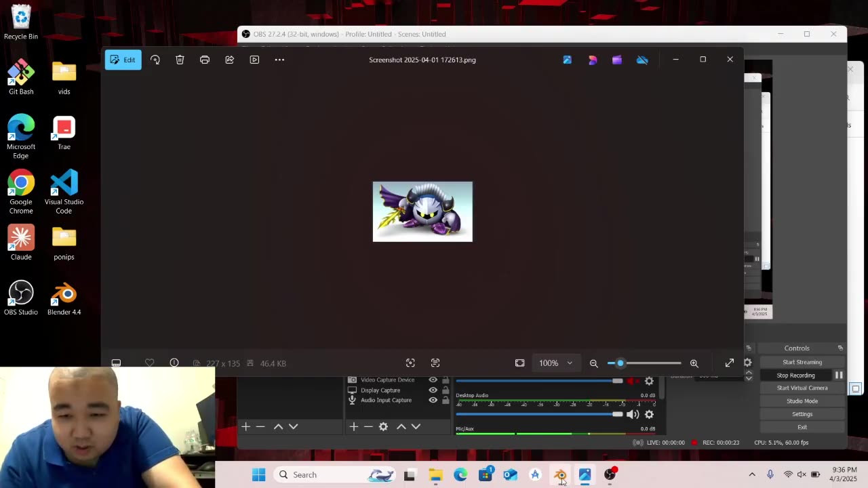The image size is (868, 488).
Task: Move source down in OBS
Action: (416, 426)
